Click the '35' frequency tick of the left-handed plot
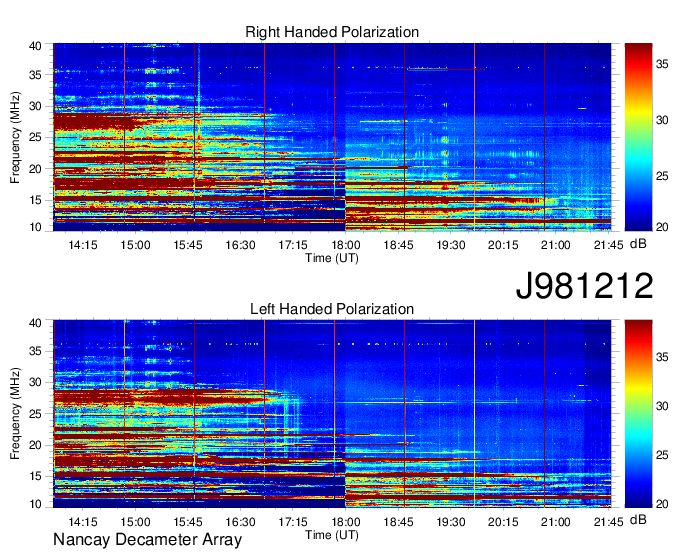Screen dimensions: 680x552 click(35, 351)
